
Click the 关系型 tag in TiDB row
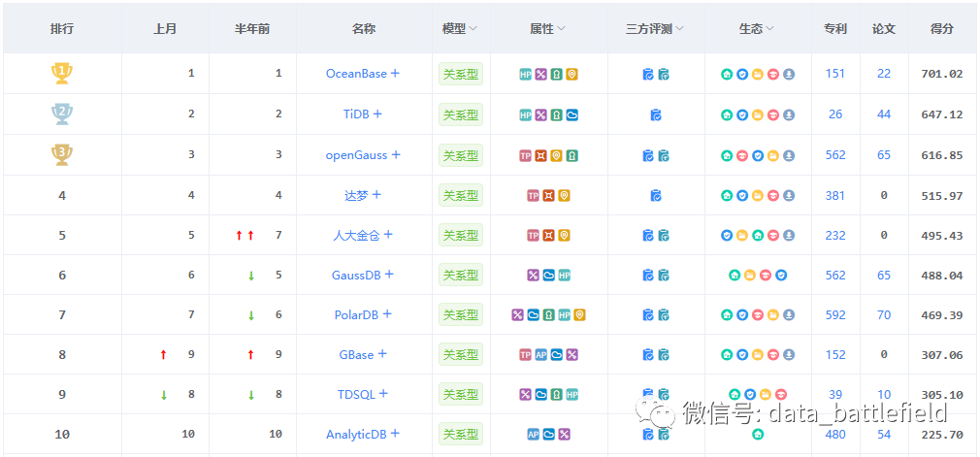tap(461, 115)
